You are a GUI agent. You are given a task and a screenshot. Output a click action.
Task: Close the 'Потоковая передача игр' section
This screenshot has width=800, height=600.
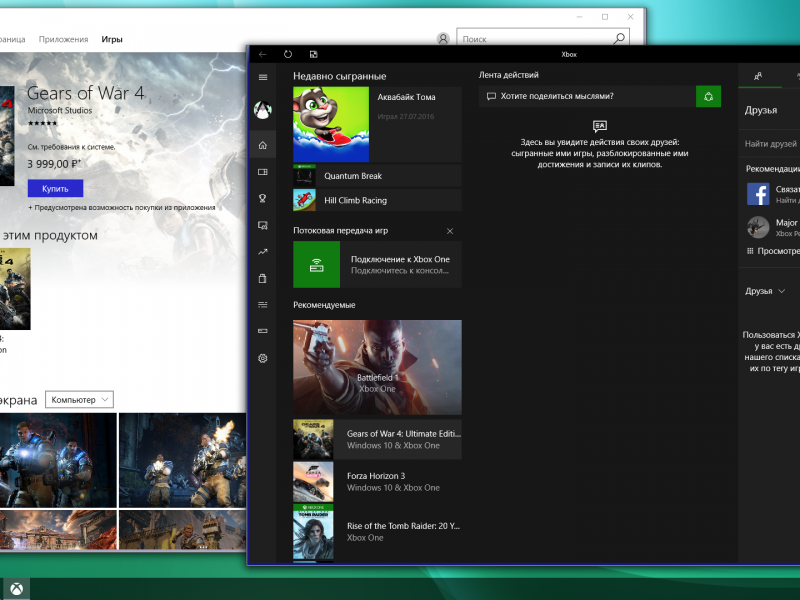coord(449,231)
